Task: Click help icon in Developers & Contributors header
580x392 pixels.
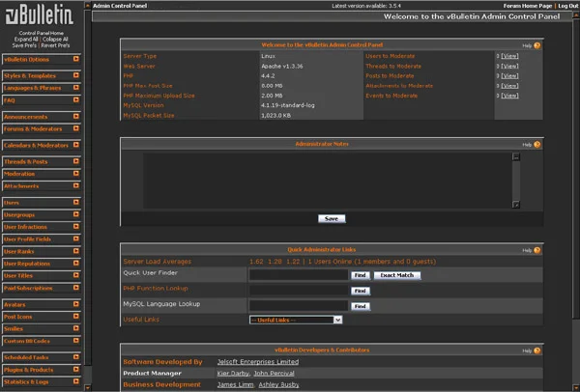Action: (536, 349)
